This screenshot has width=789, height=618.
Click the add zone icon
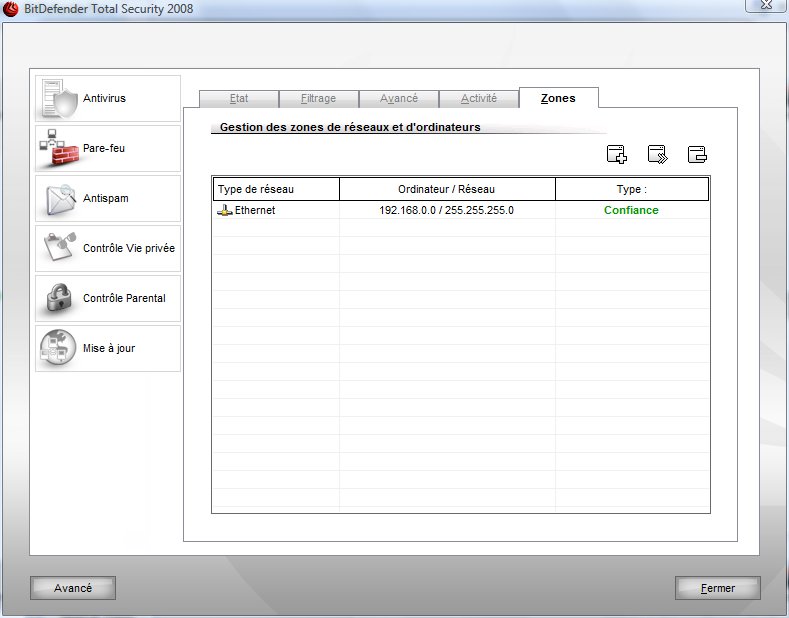(617, 154)
